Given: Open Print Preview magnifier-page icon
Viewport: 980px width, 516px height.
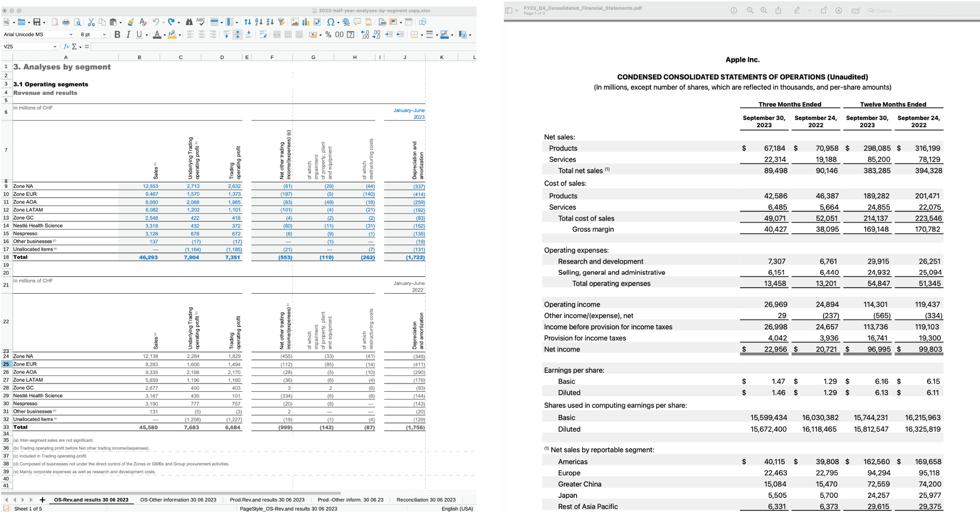Looking at the screenshot, I should (x=78, y=22).
